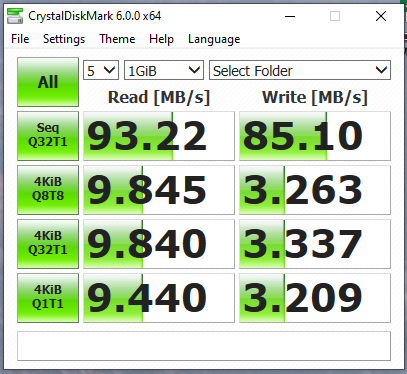407x374 pixels.
Task: Run all benchmarks with the All button
Action: pos(48,82)
